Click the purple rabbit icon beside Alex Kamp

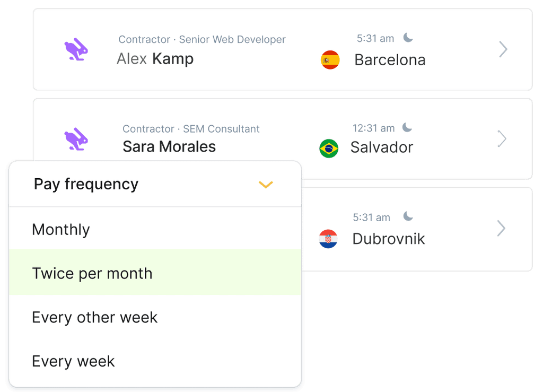coord(76,50)
